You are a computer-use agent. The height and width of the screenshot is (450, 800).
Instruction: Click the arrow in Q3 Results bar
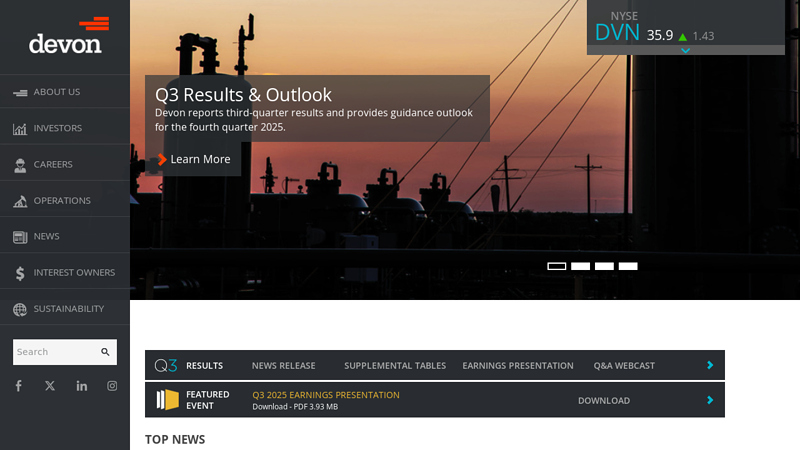[x=710, y=365]
